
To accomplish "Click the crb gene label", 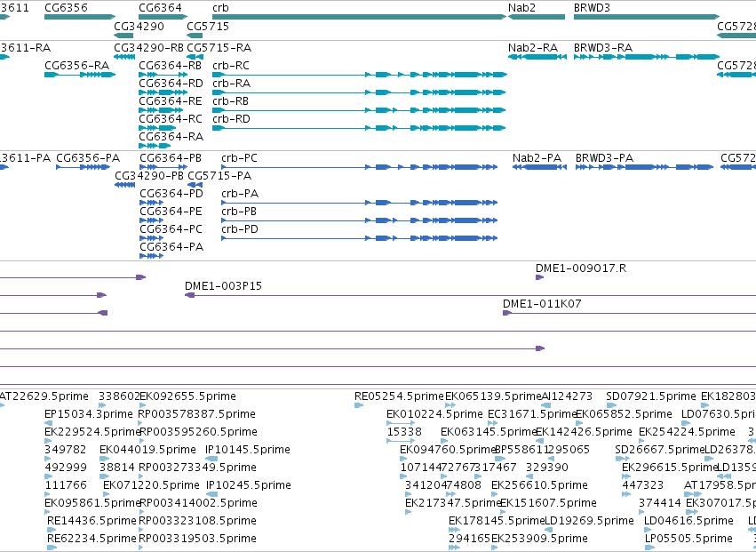I will [x=220, y=8].
